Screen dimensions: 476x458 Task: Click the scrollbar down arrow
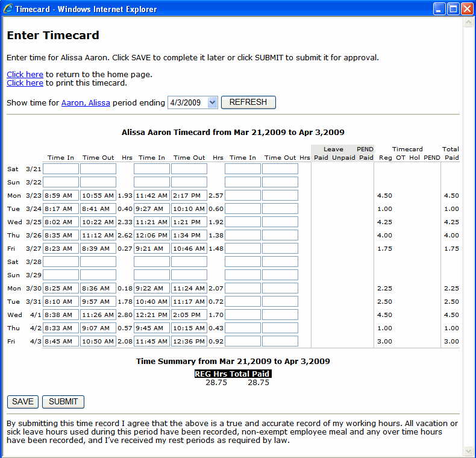point(469,451)
